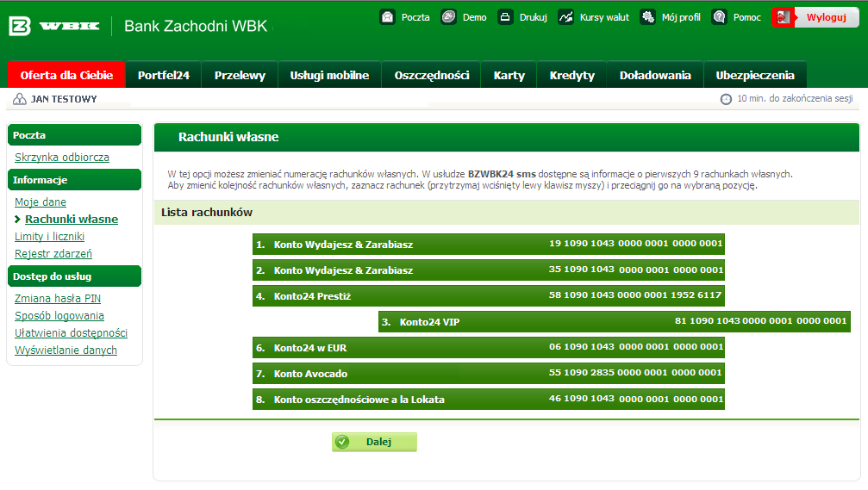Open the Karty tab
This screenshot has width=868, height=490.
click(x=509, y=75)
